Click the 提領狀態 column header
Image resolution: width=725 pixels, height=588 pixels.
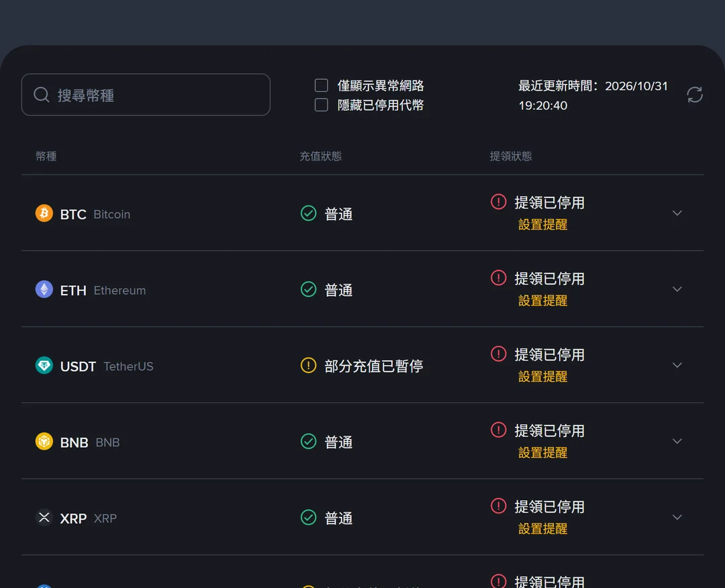[511, 156]
